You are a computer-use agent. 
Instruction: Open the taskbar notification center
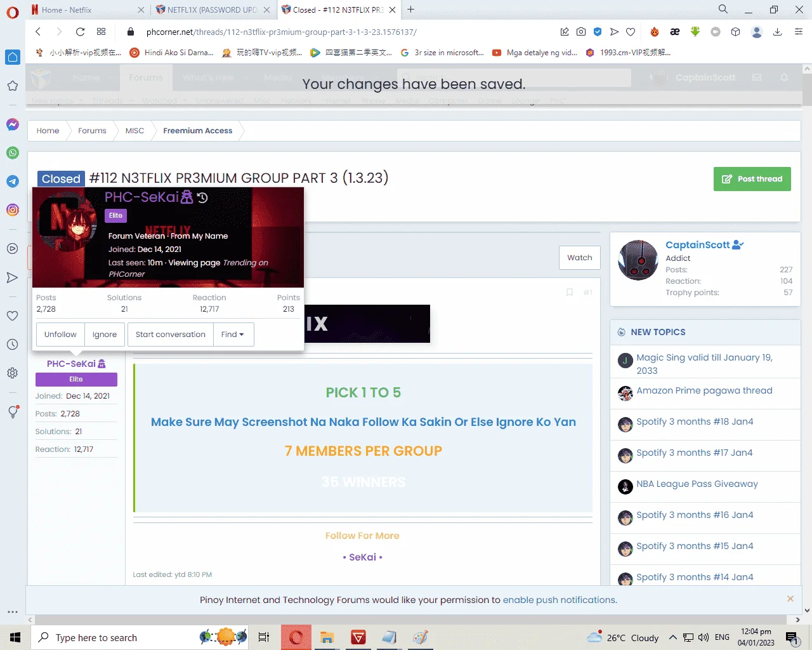(792, 637)
